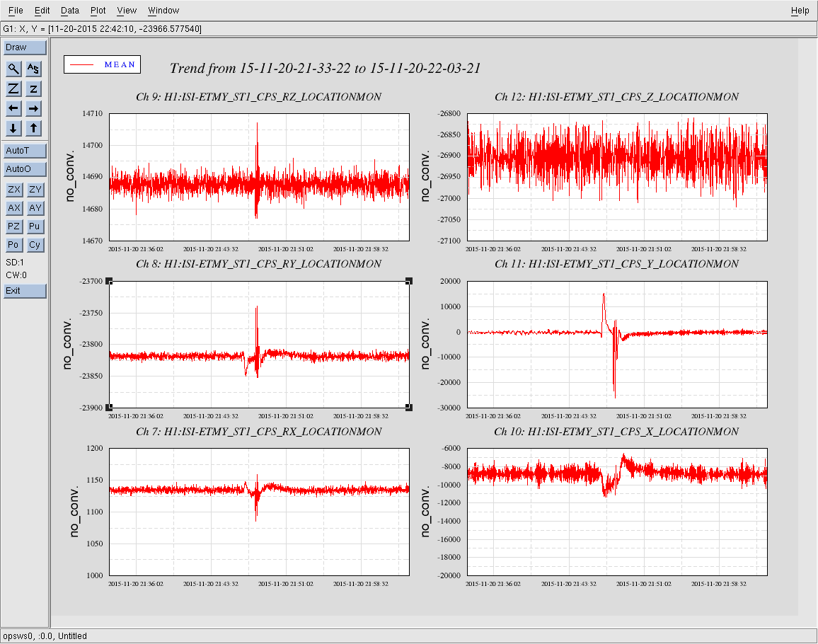Click the 1150 y-axis tick label
The width and height of the screenshot is (818, 644).
[94, 480]
